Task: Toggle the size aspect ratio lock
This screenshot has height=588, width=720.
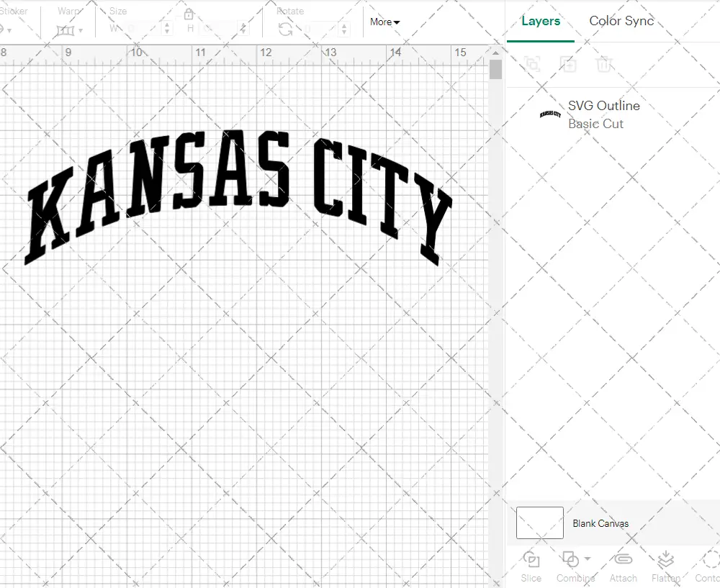Action: (x=189, y=14)
